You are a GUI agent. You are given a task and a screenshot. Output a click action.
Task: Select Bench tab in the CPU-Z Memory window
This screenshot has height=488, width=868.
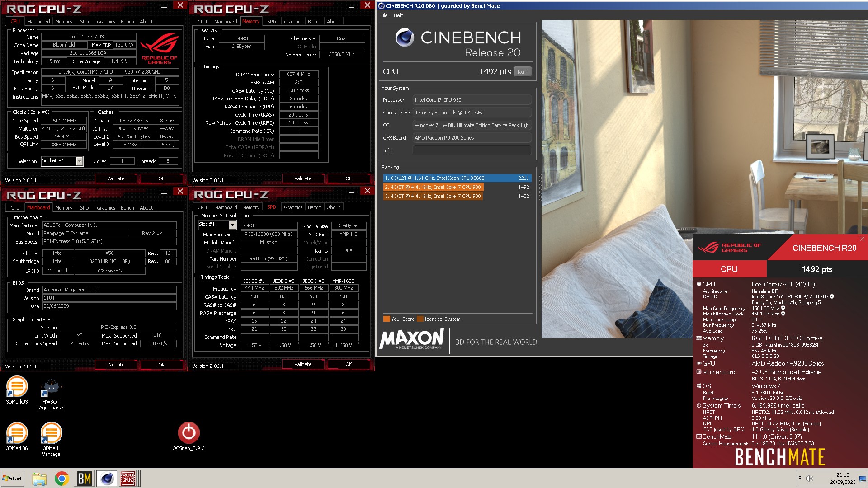coord(314,22)
